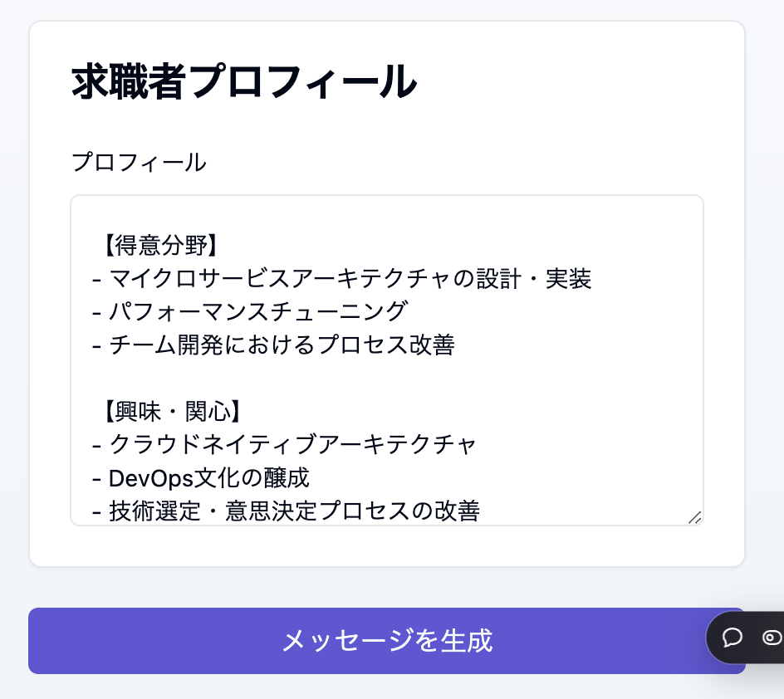Click アーキテクチャ in the クラウドネイティブ line
This screenshot has height=699, width=784.
[396, 445]
